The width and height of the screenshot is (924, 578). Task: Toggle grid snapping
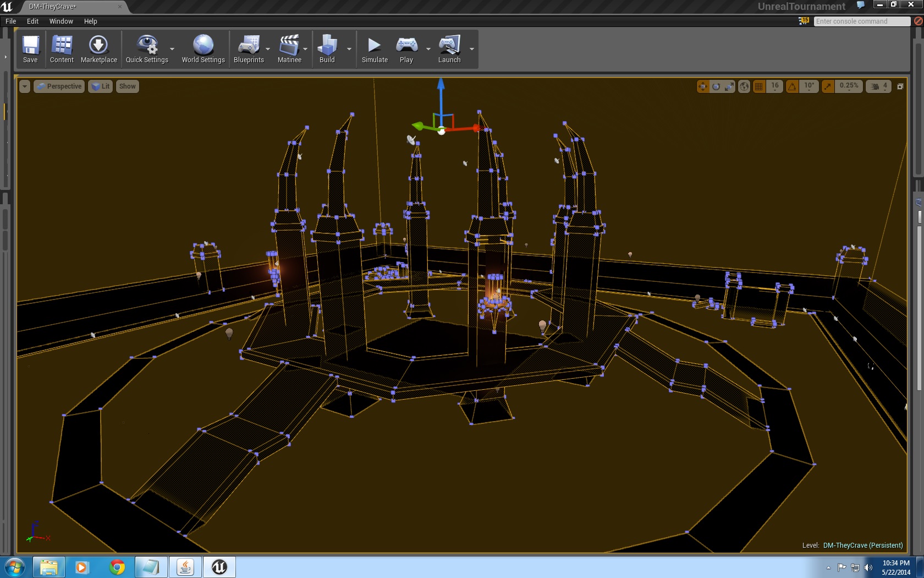coord(759,86)
